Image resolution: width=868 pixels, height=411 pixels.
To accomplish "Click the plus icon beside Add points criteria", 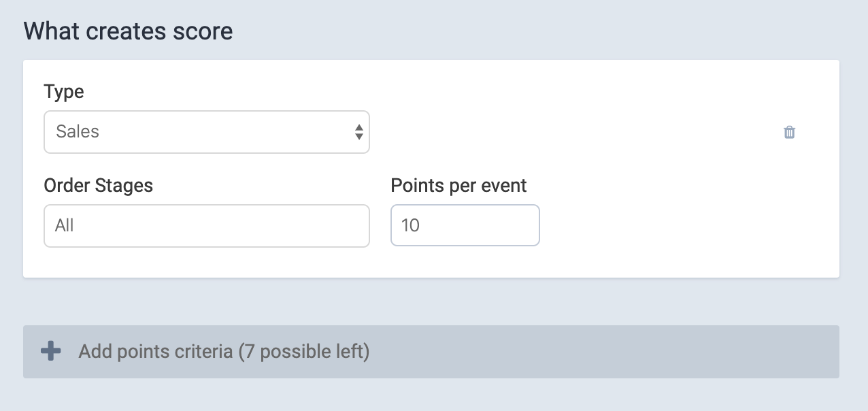I will [50, 351].
